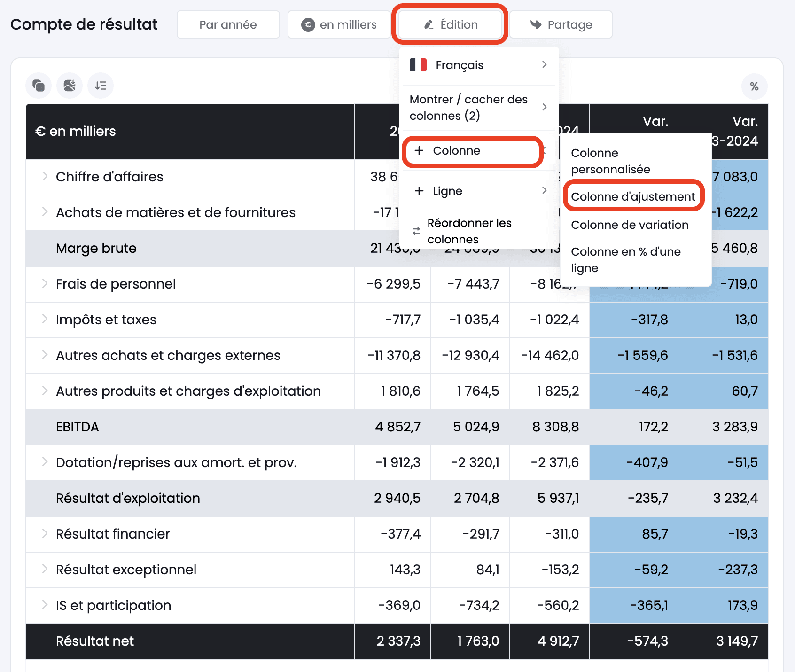Viewport: 795px width, 672px height.
Task: Expand chevron next to 'Montrer / cacher des colonnes'
Action: coord(545,107)
